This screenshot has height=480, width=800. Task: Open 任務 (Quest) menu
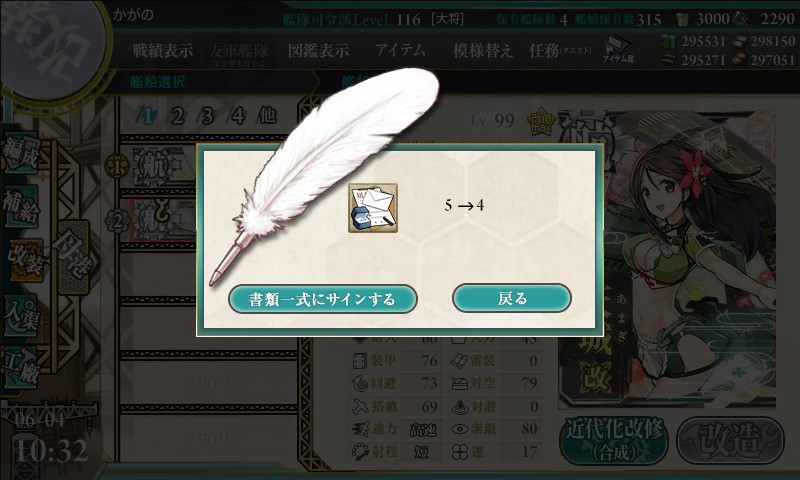tap(560, 50)
